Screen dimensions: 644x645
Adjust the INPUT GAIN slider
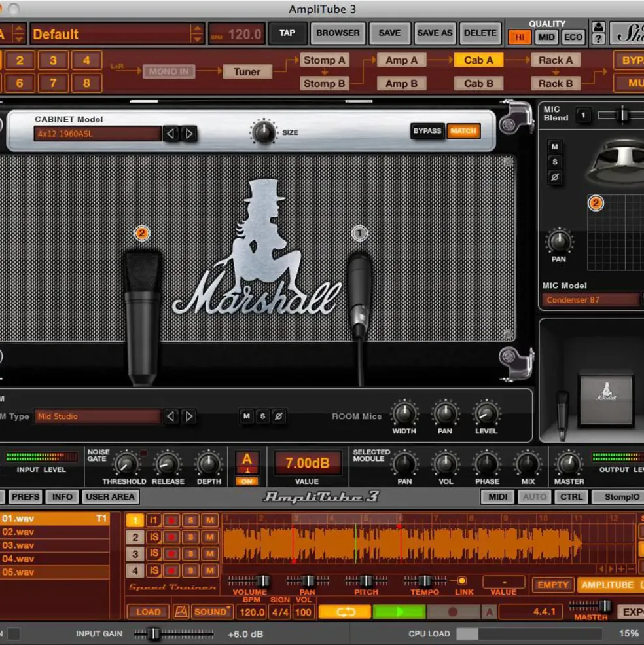coord(173,634)
